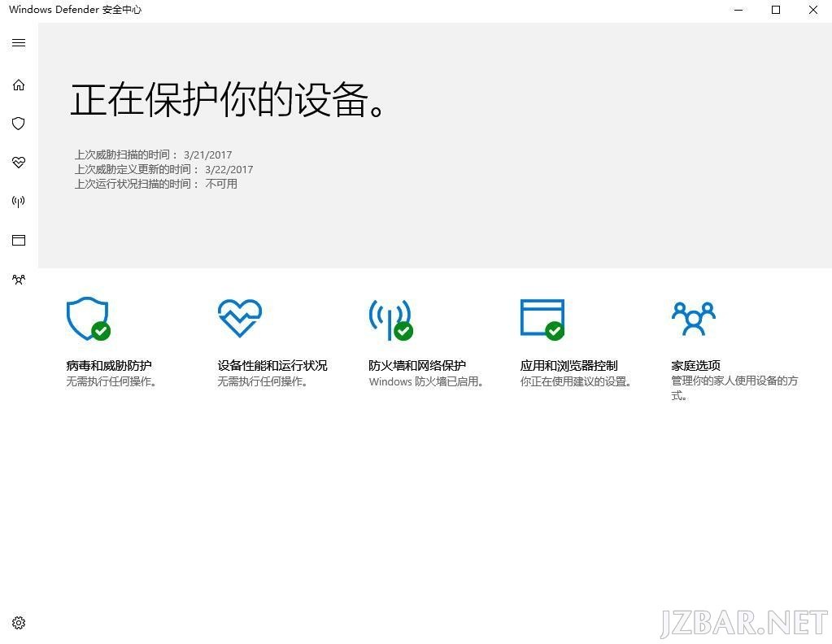Viewport: 832px width, 644px height.
Task: Click '你正在使用建议的设置。' status text
Action: [x=576, y=381]
